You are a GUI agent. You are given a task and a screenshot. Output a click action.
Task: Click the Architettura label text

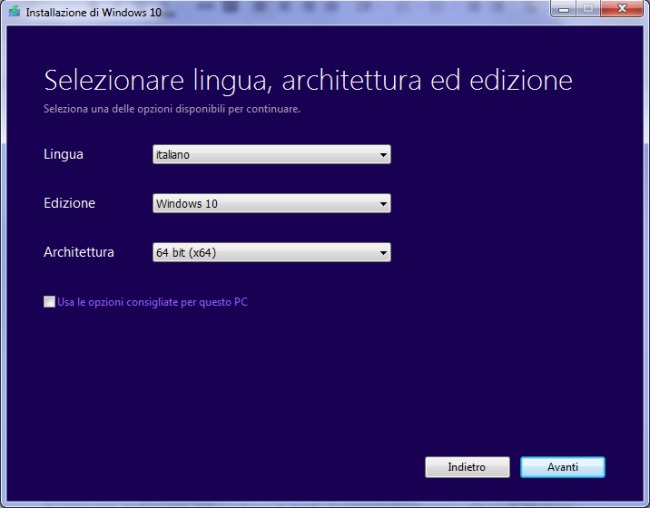[79, 252]
